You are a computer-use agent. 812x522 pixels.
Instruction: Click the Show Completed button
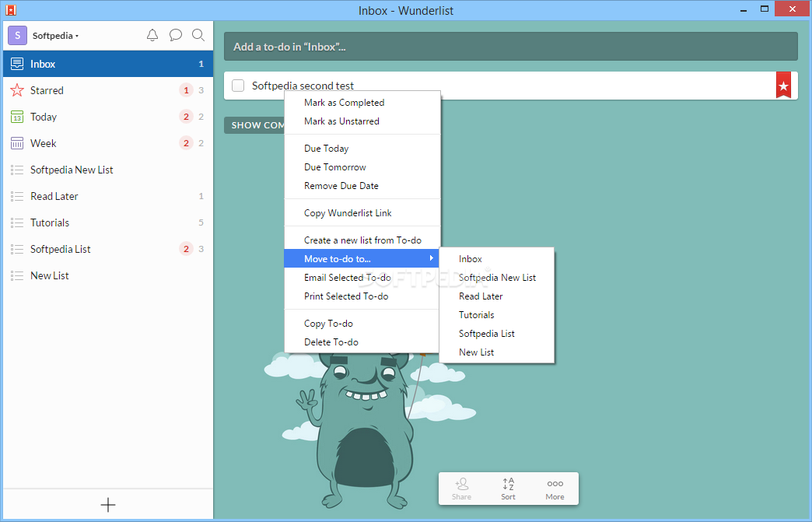pos(254,125)
